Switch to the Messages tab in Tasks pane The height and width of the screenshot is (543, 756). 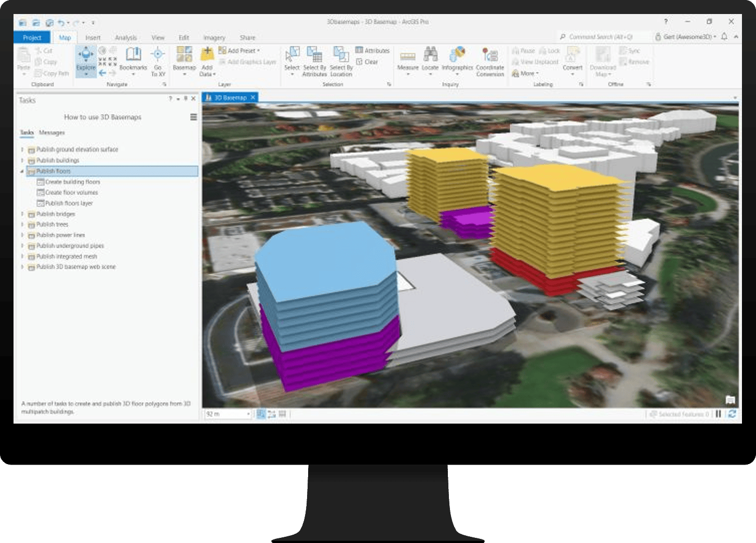pos(52,133)
